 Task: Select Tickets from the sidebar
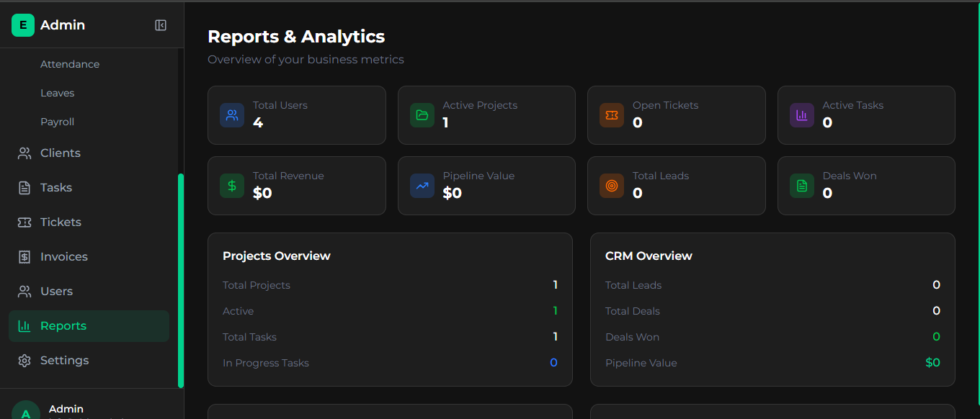(61, 222)
